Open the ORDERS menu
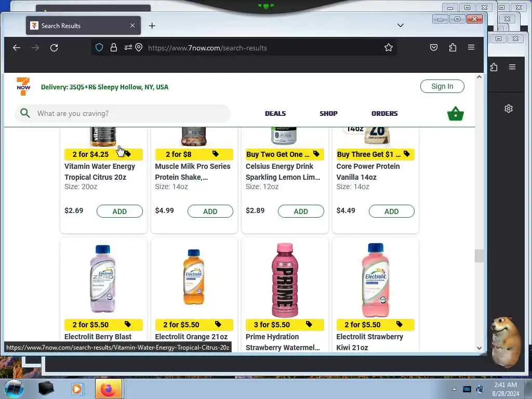The image size is (532, 399). (x=384, y=113)
